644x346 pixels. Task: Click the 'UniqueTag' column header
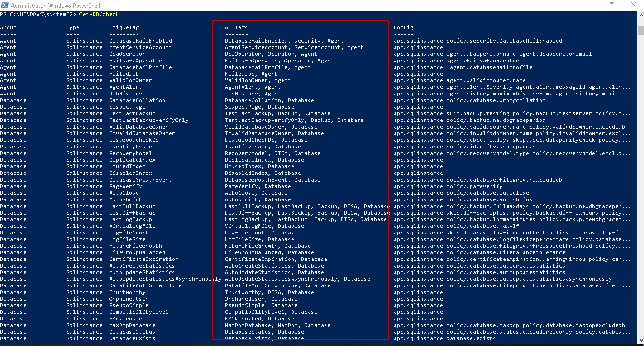click(x=124, y=27)
